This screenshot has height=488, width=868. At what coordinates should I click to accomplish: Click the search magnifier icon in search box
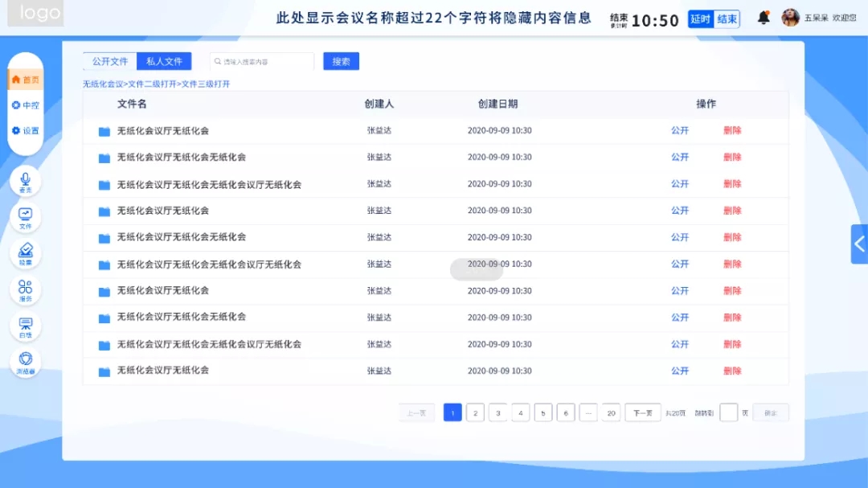(x=218, y=61)
